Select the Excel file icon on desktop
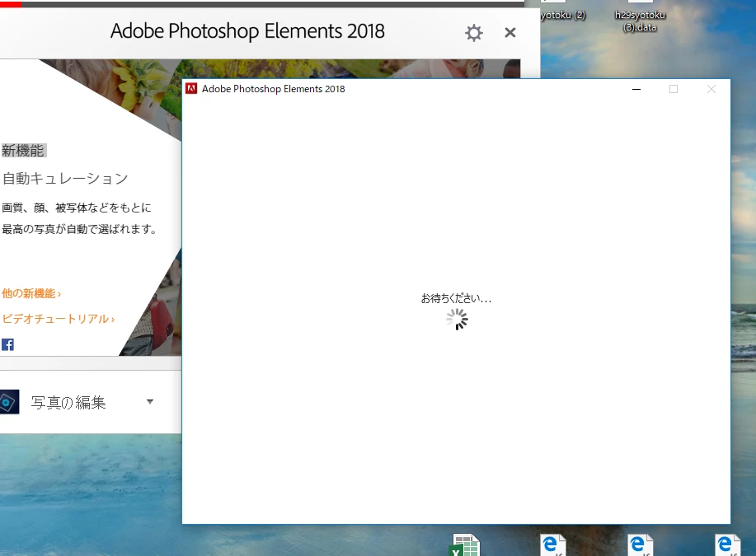Screen dimensions: 756x556 point(465,545)
